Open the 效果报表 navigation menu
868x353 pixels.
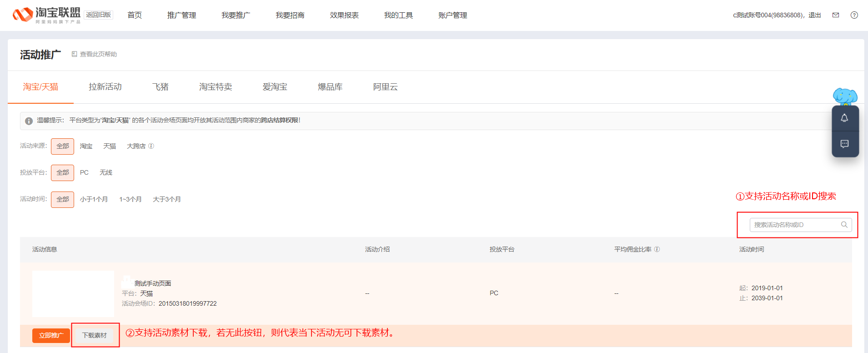click(x=344, y=15)
